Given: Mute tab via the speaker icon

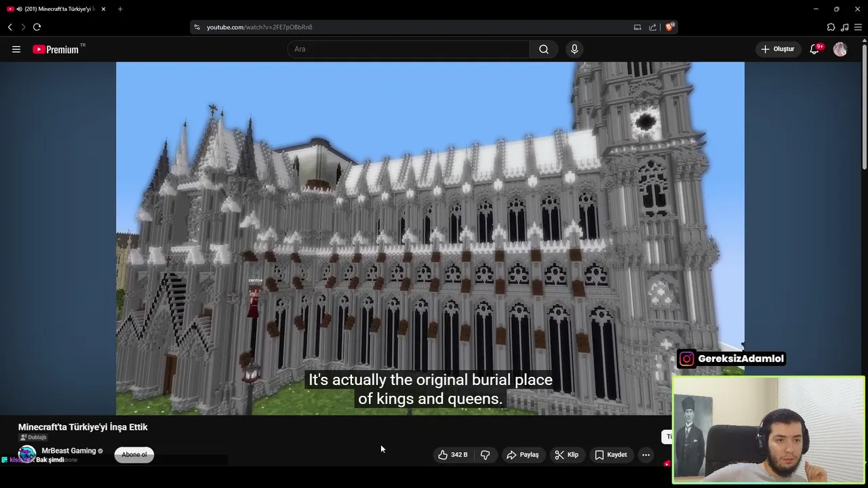Looking at the screenshot, I should point(19,9).
